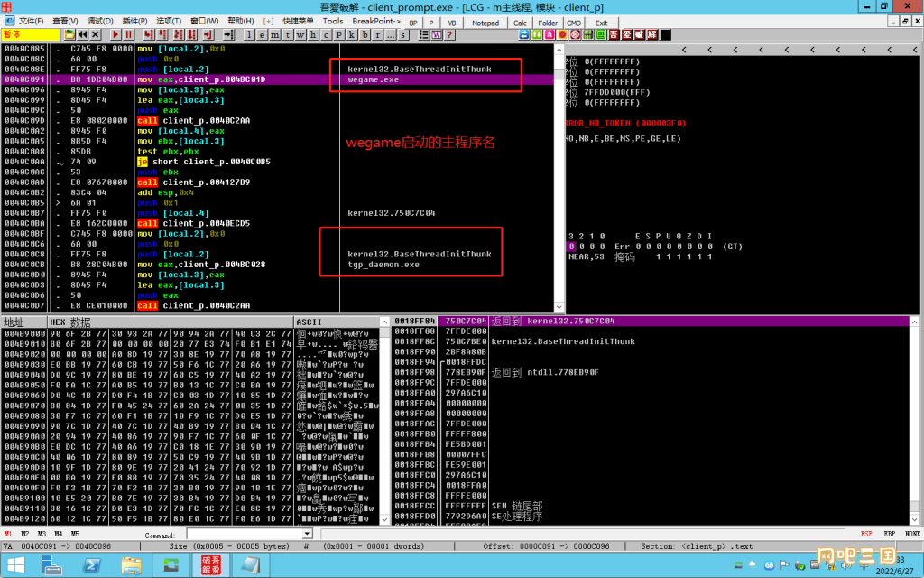
Task: Click the black square toolbar icon
Action: point(666,35)
